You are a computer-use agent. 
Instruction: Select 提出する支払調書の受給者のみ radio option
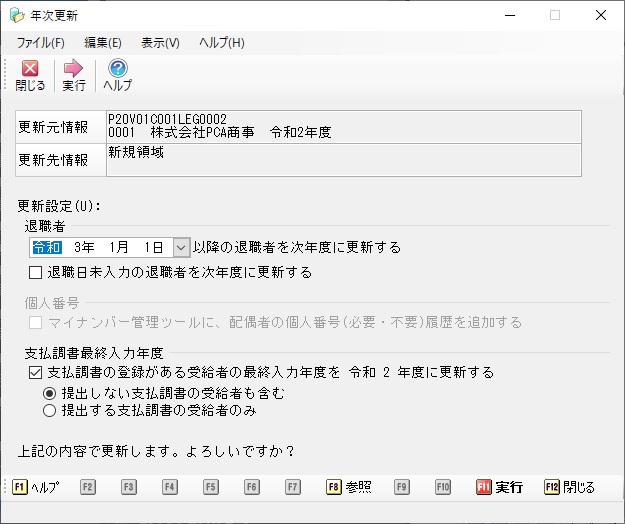(49, 409)
